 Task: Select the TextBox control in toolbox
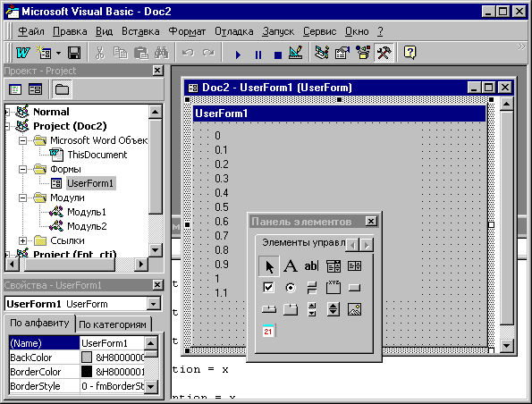[x=311, y=266]
